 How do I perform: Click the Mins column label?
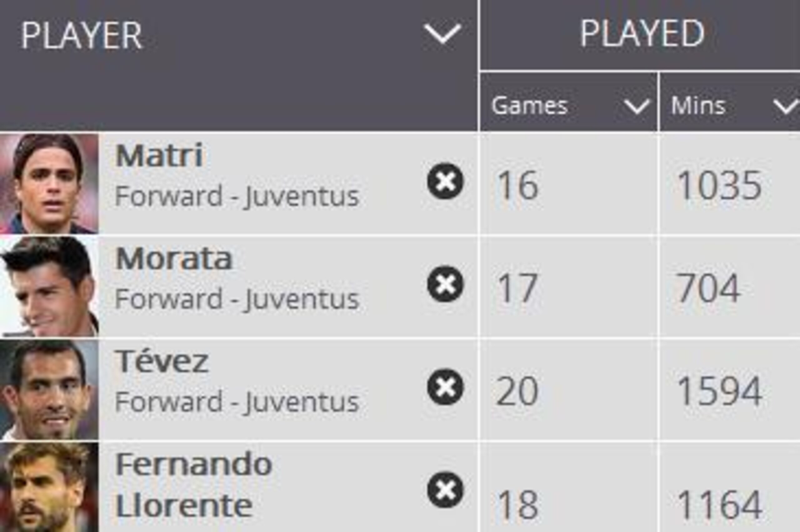tap(698, 106)
